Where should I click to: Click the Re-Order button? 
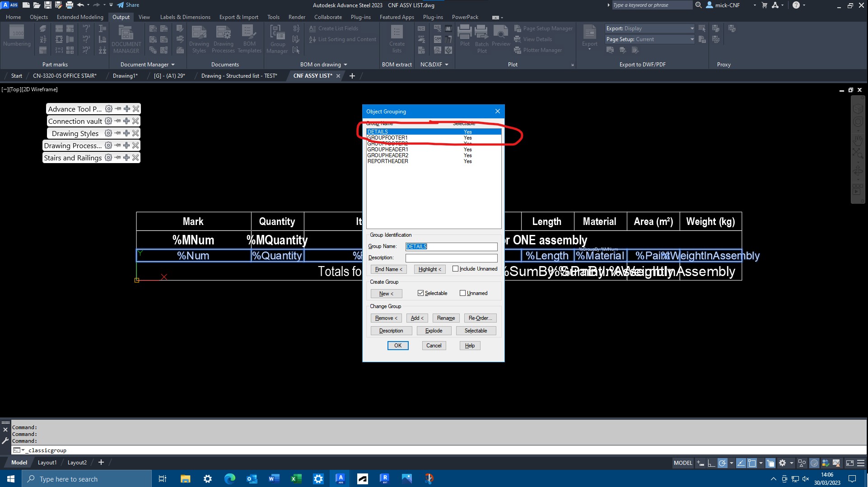[480, 318]
